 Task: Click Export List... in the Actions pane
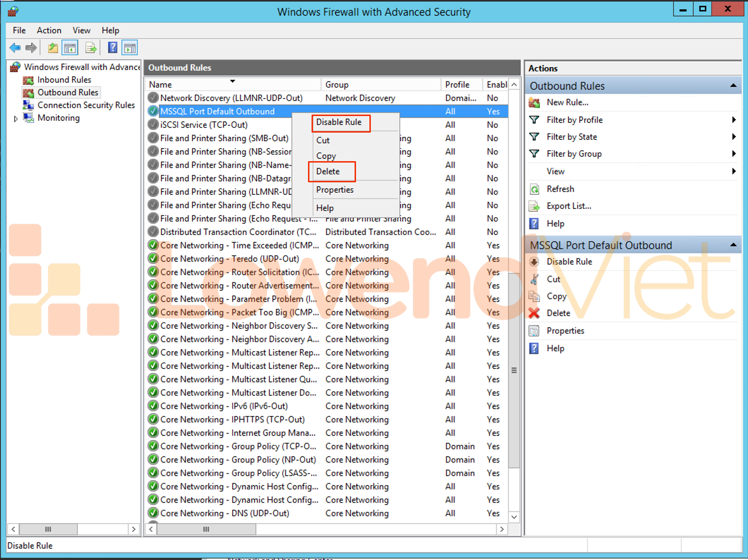tap(569, 206)
